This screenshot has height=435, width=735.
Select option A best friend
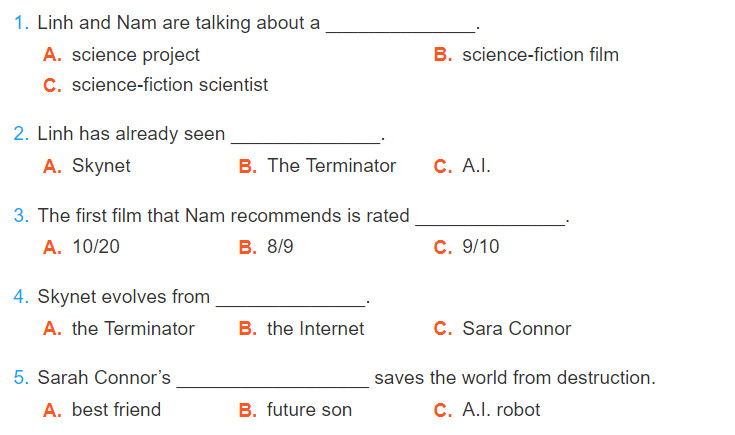coord(102,410)
